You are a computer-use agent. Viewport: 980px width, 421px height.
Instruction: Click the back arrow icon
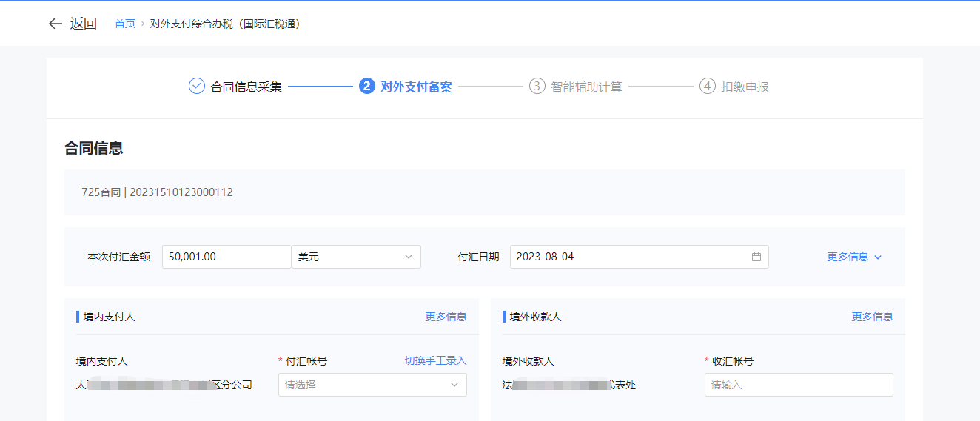click(55, 24)
